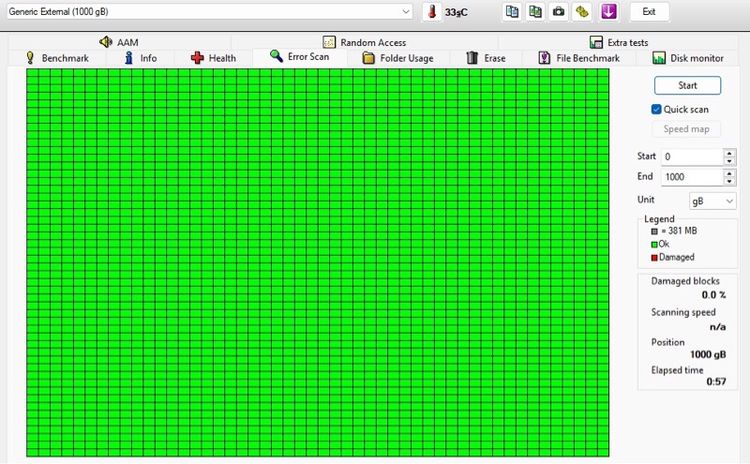Decrease the Start value spinner

point(729,161)
